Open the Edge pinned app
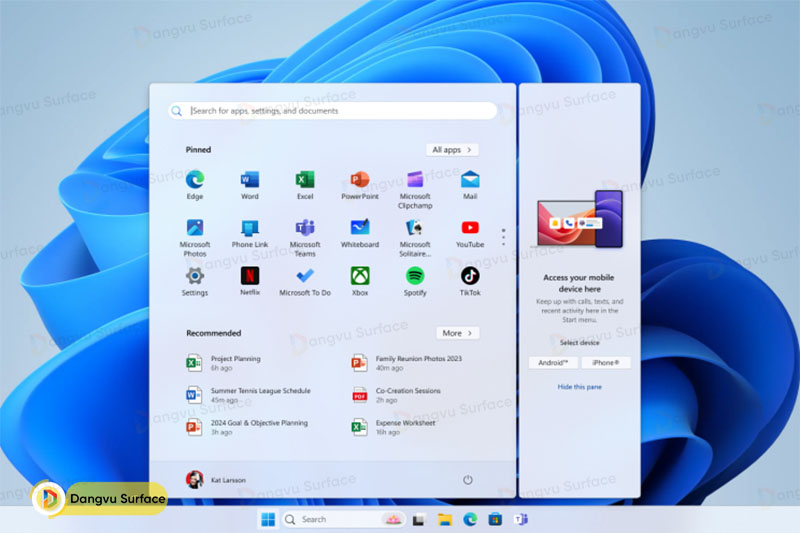 point(195,185)
